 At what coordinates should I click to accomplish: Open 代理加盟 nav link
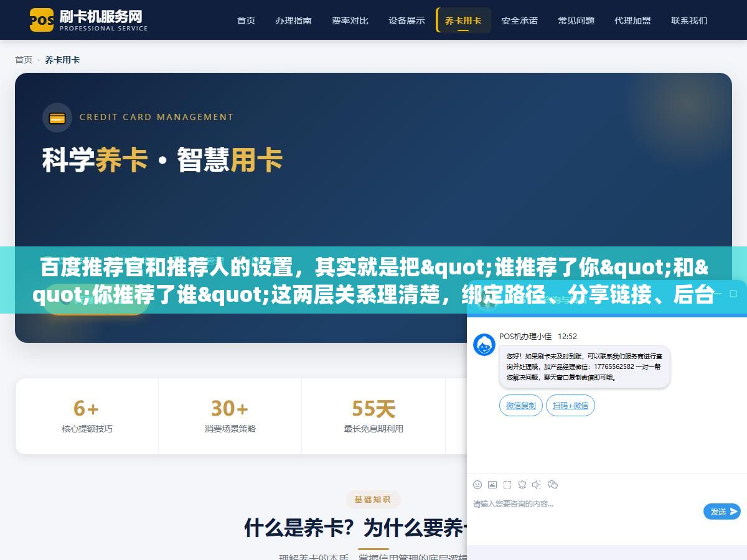pos(632,20)
